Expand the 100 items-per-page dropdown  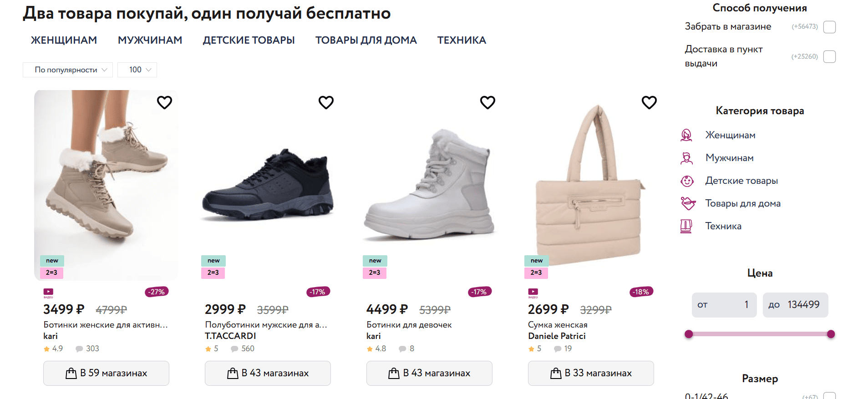[x=137, y=70]
